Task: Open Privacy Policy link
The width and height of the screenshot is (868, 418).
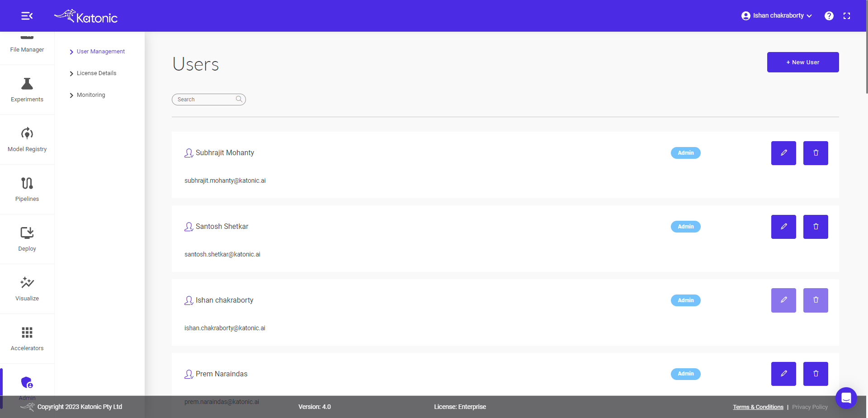Action: tap(810, 407)
